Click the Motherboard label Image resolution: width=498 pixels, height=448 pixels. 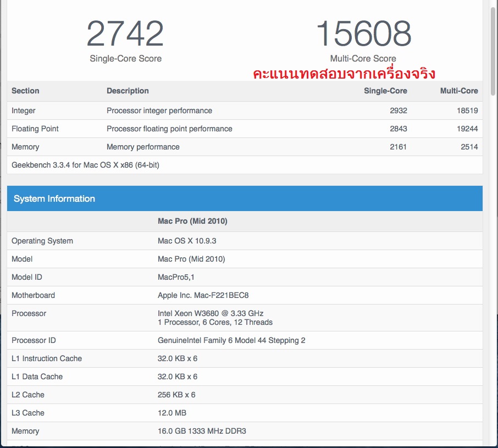click(33, 295)
